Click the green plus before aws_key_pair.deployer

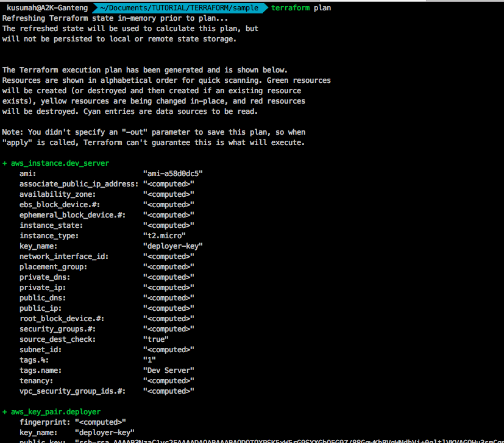[x=5, y=411]
